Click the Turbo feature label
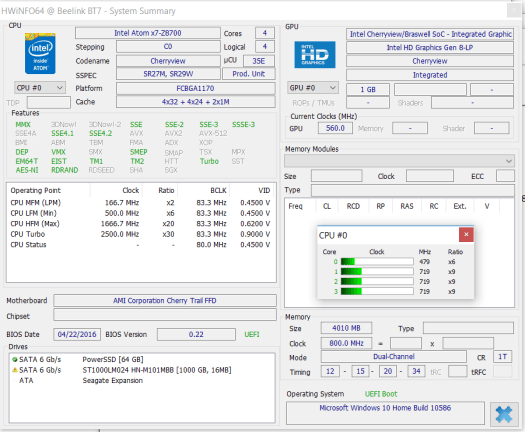Image resolution: width=525 pixels, height=432 pixels. [x=209, y=161]
